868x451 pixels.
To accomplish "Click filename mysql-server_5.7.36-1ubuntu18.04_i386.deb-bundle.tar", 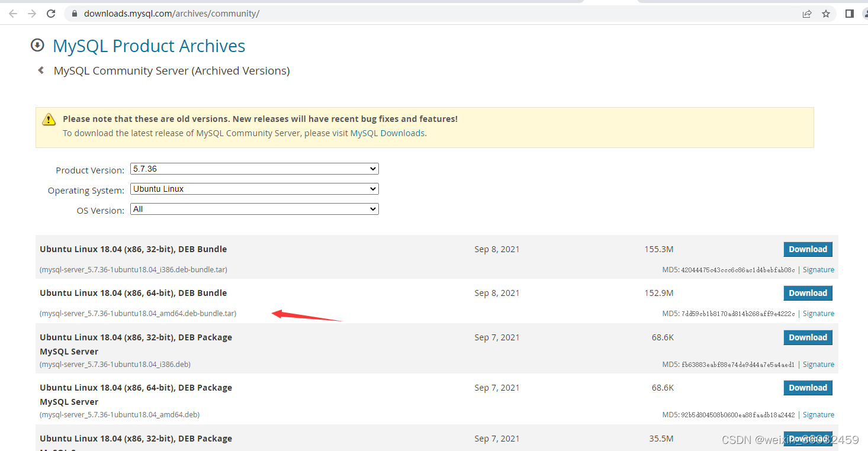I will [x=133, y=269].
